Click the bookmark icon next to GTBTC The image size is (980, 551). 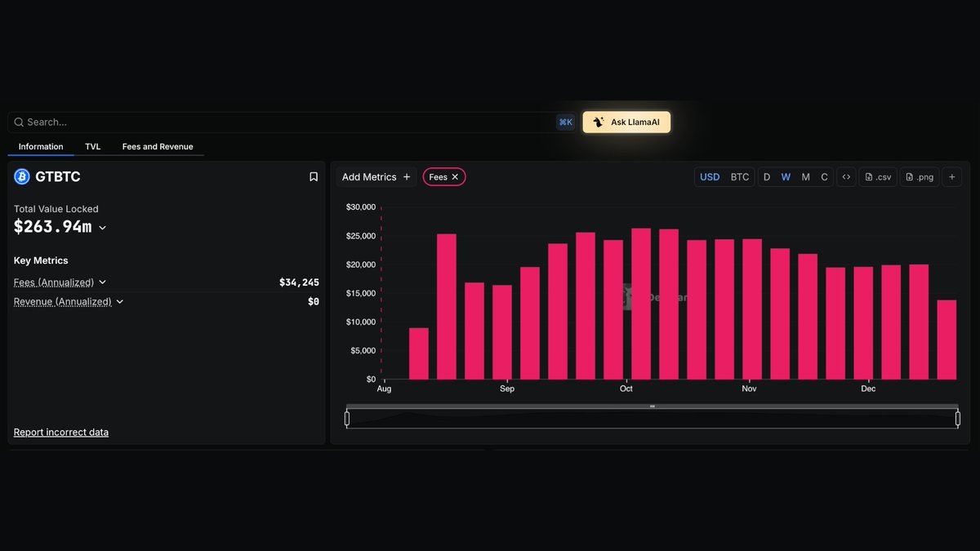[x=313, y=176]
